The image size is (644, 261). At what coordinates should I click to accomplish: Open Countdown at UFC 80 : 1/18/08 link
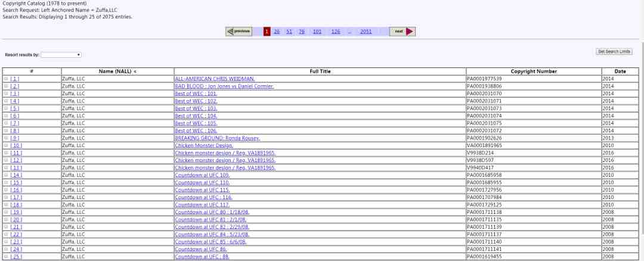tap(212, 212)
